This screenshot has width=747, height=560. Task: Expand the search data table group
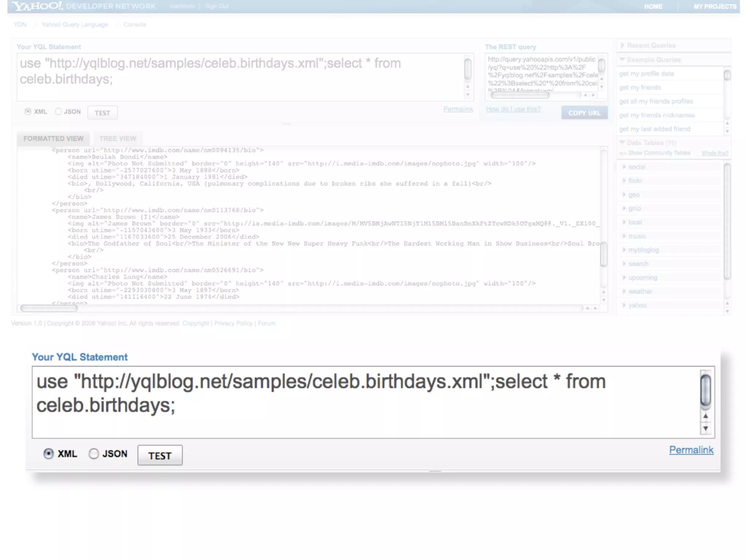click(635, 264)
